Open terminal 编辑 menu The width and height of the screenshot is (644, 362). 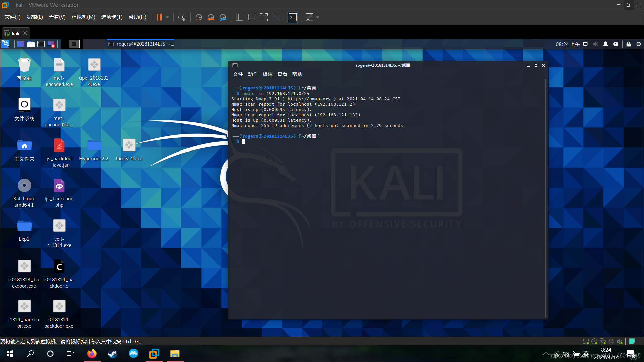(268, 74)
